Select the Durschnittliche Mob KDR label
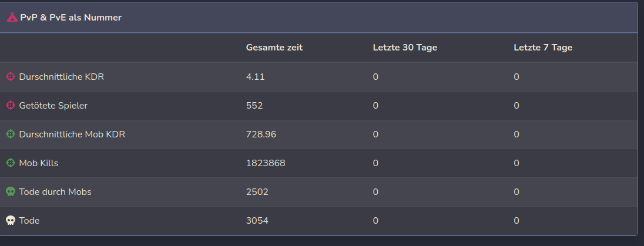Screen dimensions: 644x246 pyautogui.click(x=72, y=134)
